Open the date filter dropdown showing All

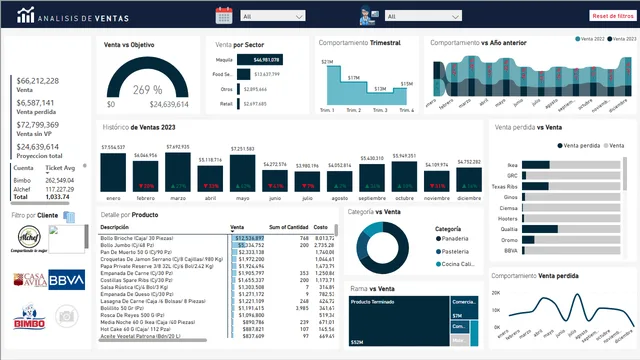(273, 16)
